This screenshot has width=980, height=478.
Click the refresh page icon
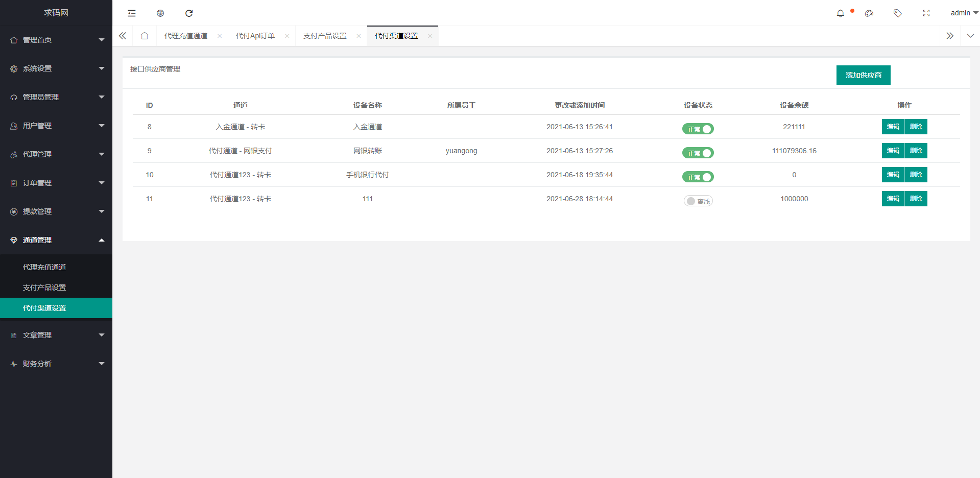tap(189, 13)
